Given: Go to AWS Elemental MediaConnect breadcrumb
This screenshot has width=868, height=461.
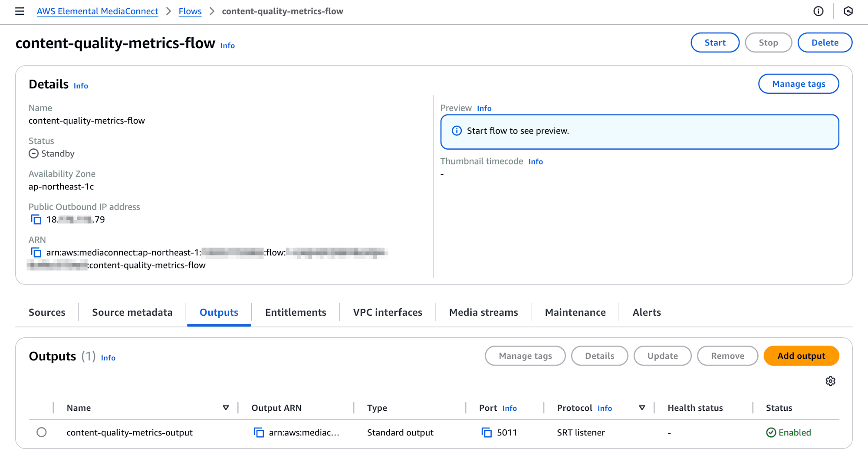Looking at the screenshot, I should pos(97,11).
